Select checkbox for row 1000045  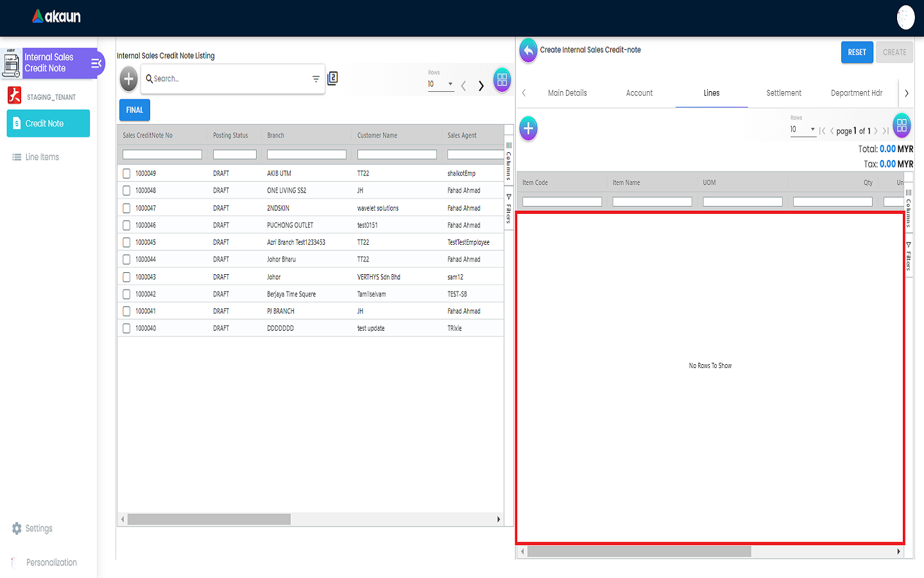126,243
